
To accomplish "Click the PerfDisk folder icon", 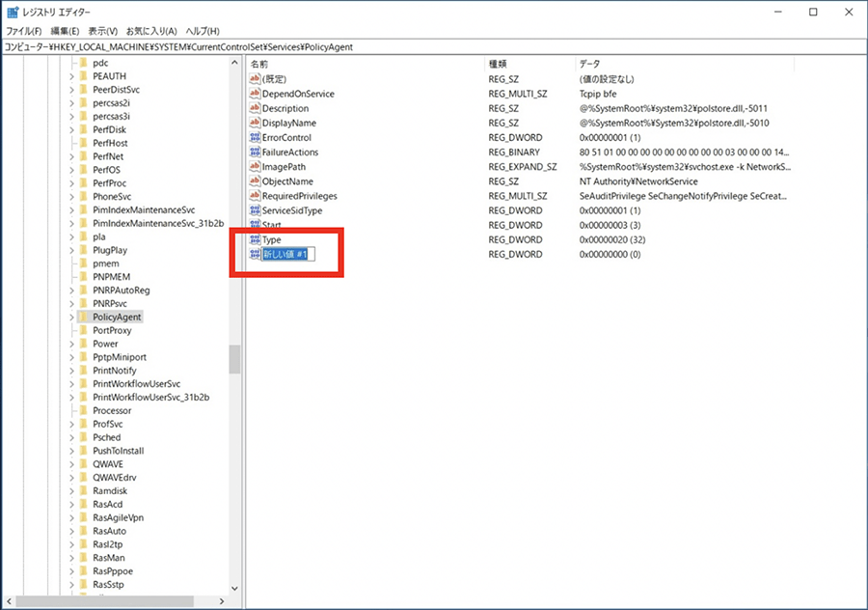I will [84, 129].
